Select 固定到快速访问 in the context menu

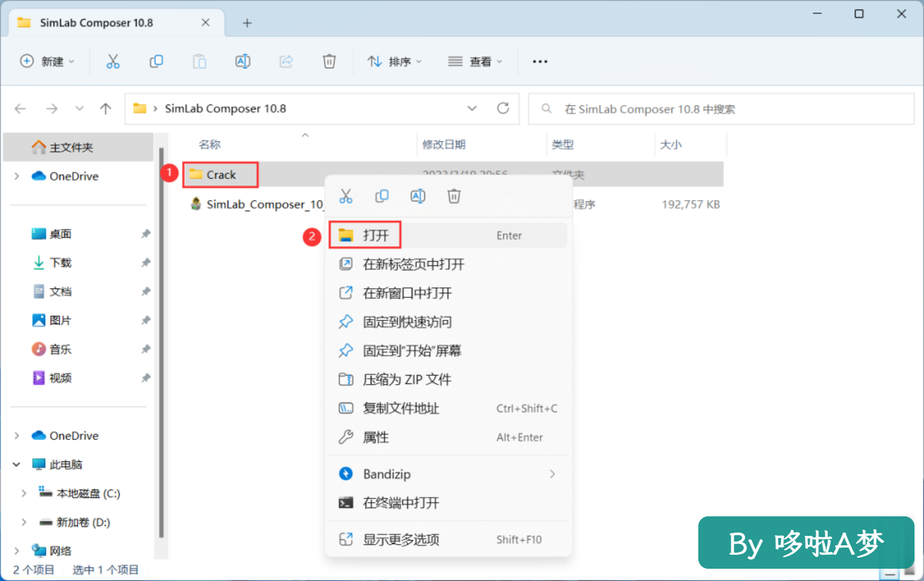(448, 322)
